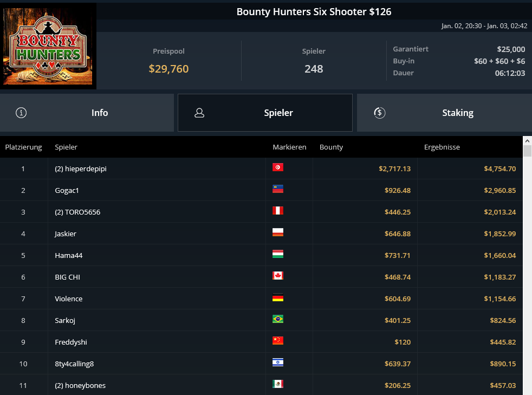This screenshot has width=532, height=395.
Task: Sort by Platzierung column header
Action: click(x=23, y=147)
